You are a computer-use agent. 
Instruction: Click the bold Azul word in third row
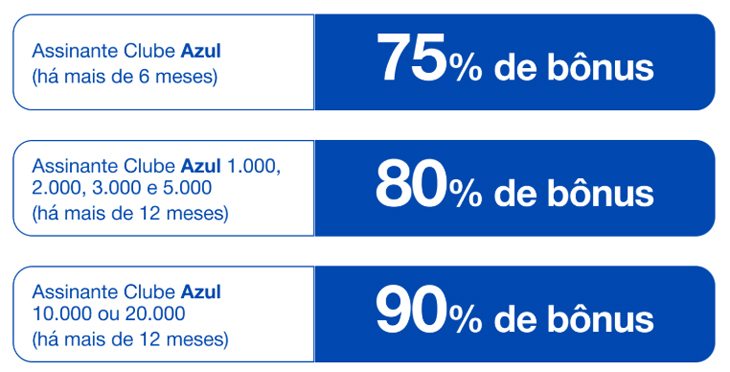(x=201, y=292)
